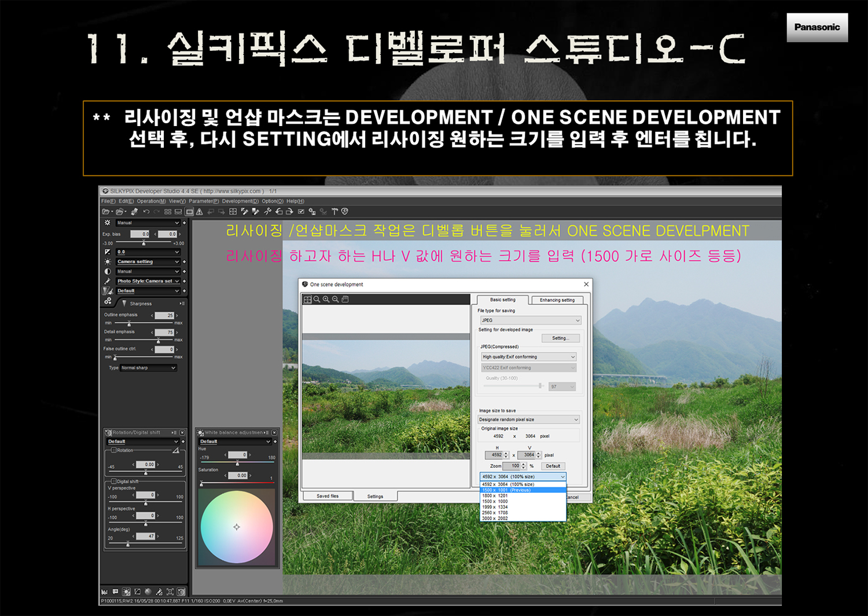Close the White balance adjustment panel

tap(274, 433)
